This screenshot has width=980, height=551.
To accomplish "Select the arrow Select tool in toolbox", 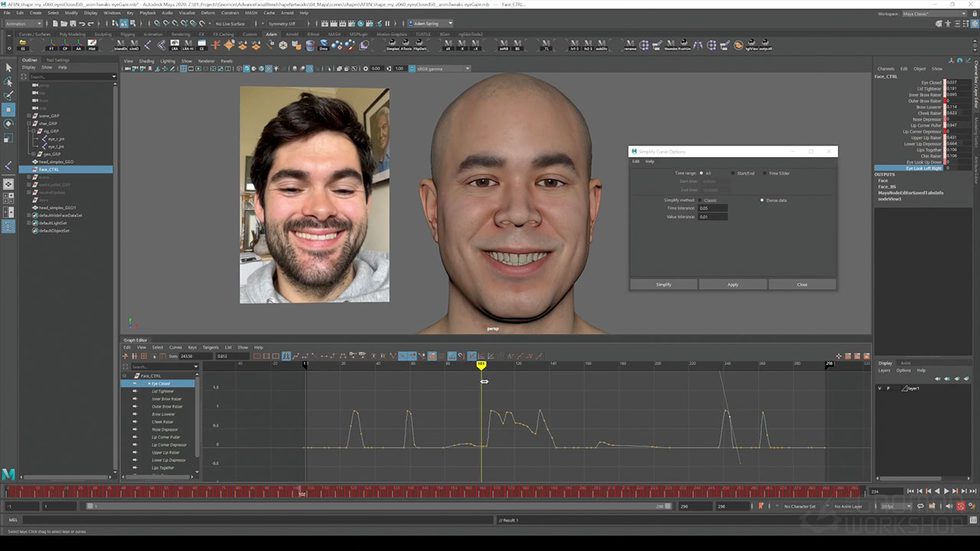I will click(8, 68).
